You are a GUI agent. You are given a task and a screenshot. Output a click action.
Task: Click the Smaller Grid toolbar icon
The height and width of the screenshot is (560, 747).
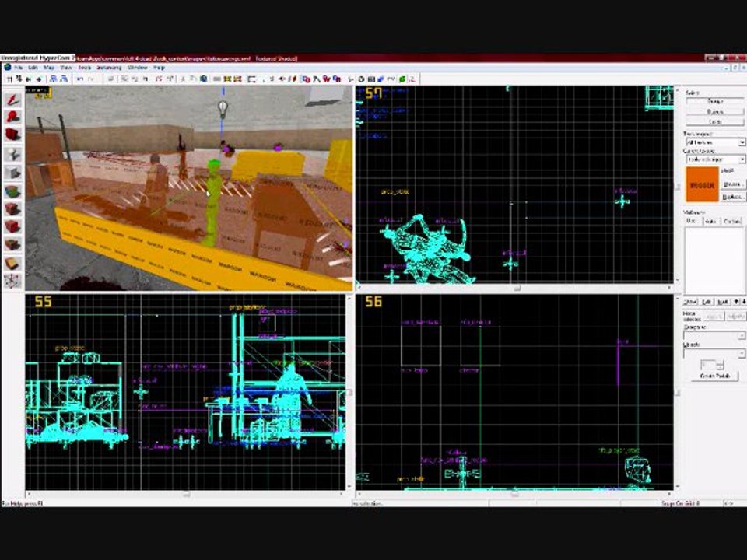[x=29, y=79]
